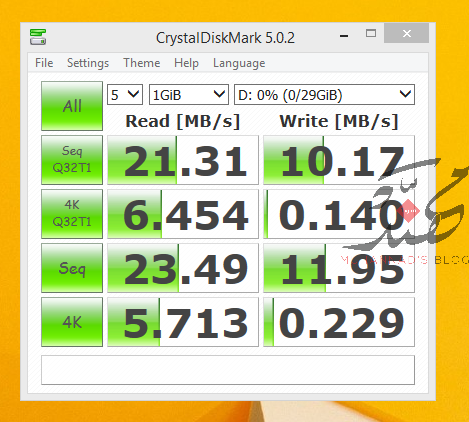The image size is (469, 422).
Task: Open the drive selector D: 0% dropdown
Action: 324,95
